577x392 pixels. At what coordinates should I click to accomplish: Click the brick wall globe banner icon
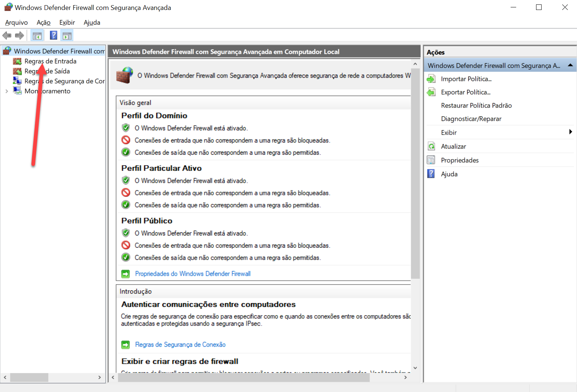125,75
